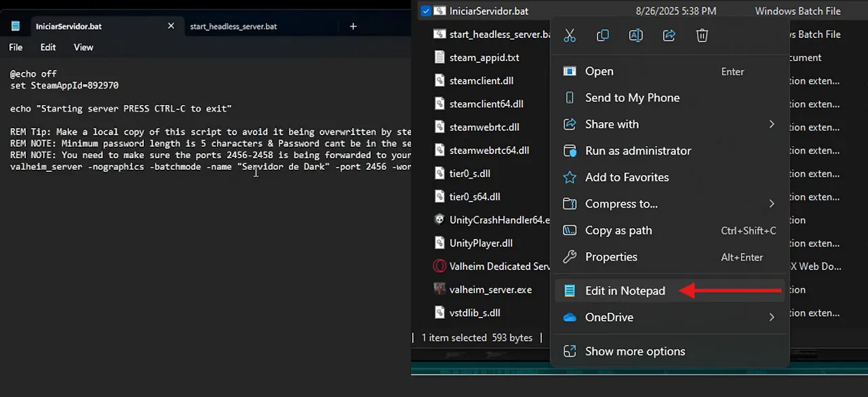
Task: Expand the Compress to submenu
Action: 771,204
